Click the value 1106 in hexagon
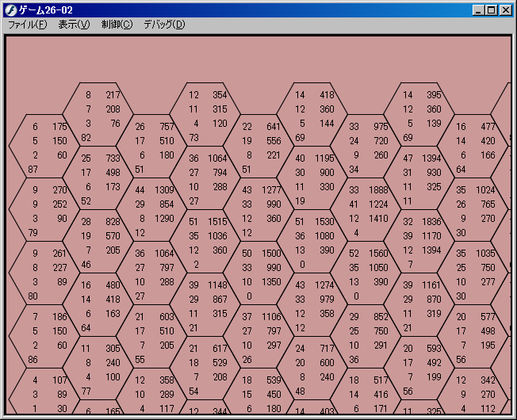The height and width of the screenshot is (420, 517). tap(271, 317)
